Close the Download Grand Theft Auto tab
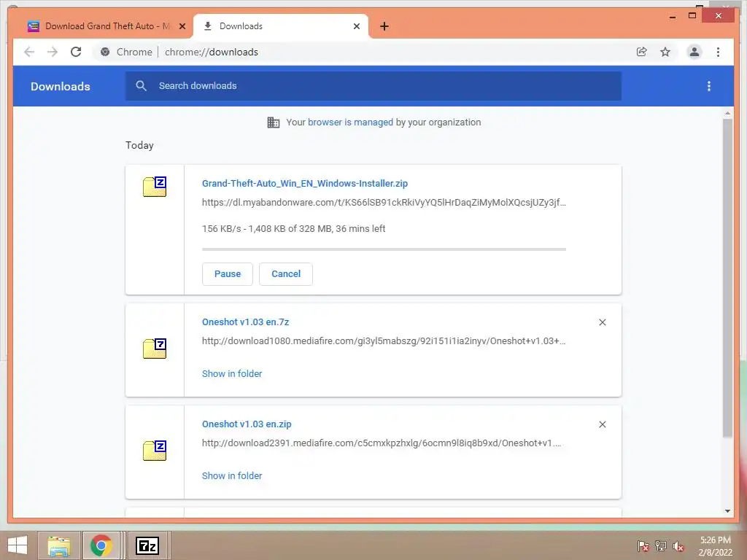747x560 pixels. coord(182,26)
